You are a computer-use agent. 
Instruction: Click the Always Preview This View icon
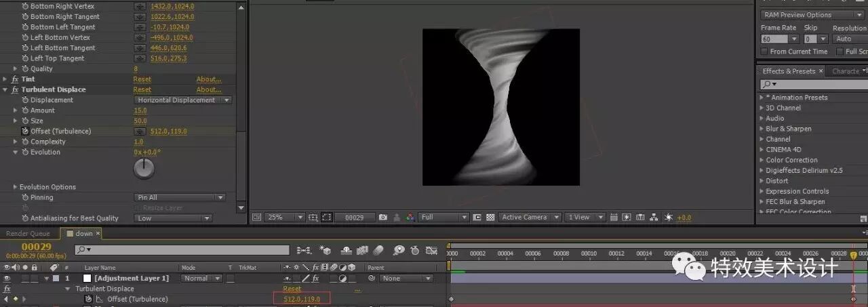[256, 218]
